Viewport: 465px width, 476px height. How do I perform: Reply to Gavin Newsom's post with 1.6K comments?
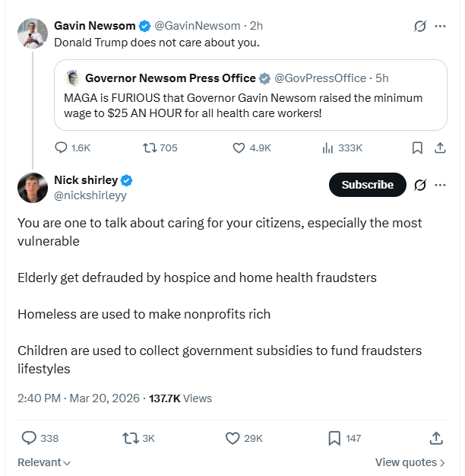[x=72, y=148]
